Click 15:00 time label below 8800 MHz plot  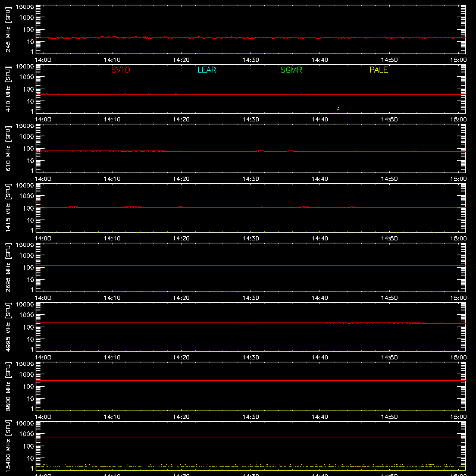coord(458,417)
